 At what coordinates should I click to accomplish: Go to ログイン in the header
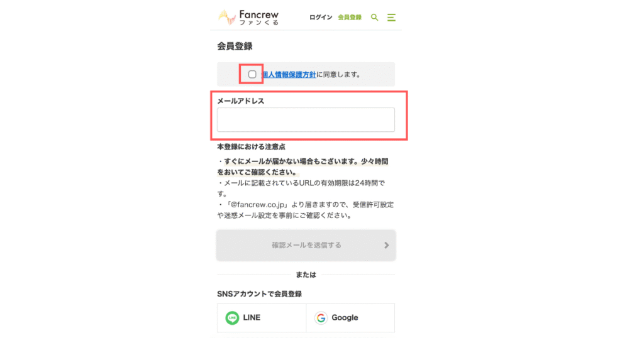(320, 17)
